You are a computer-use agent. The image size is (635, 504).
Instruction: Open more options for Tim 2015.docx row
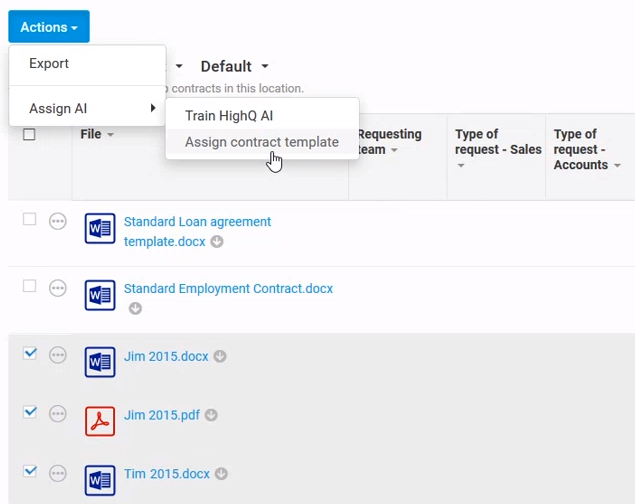tap(58, 472)
